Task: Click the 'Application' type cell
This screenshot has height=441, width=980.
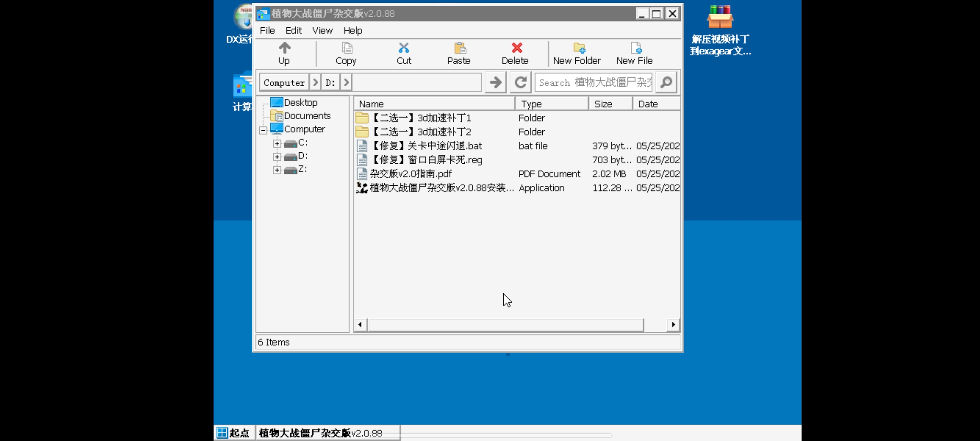Action: tap(541, 188)
